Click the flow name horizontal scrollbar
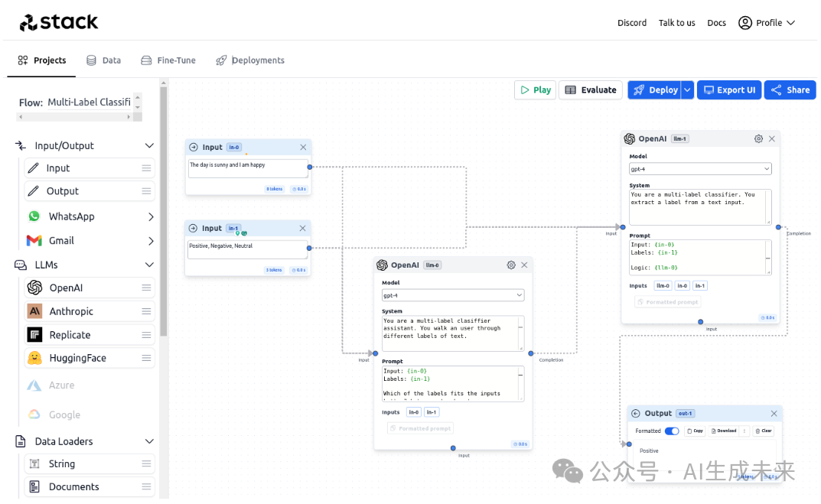 click(73, 117)
